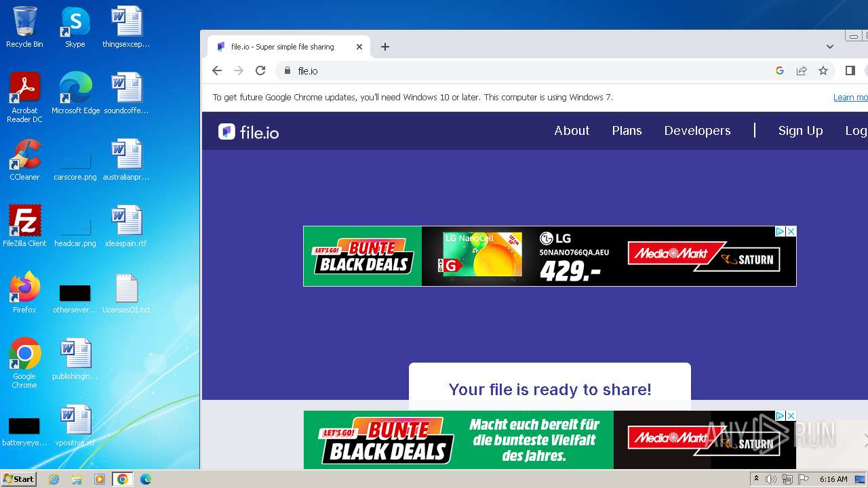The image size is (868, 488).
Task: Open the soundcoffe... Word document
Action: [x=126, y=94]
